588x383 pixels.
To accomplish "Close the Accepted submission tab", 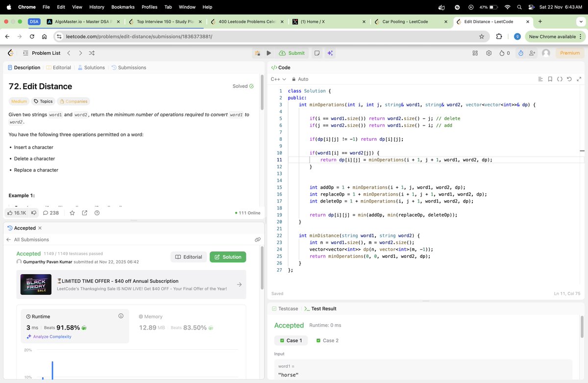I will (40, 228).
